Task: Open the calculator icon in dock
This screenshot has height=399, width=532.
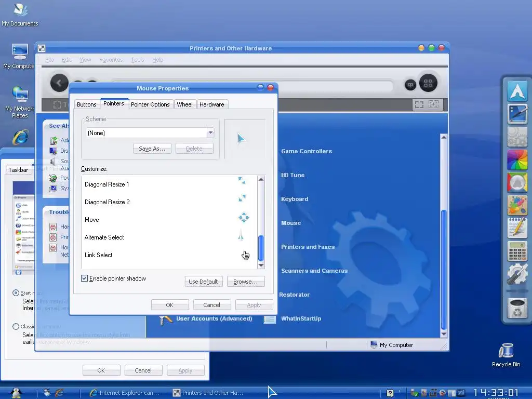Action: (x=517, y=251)
